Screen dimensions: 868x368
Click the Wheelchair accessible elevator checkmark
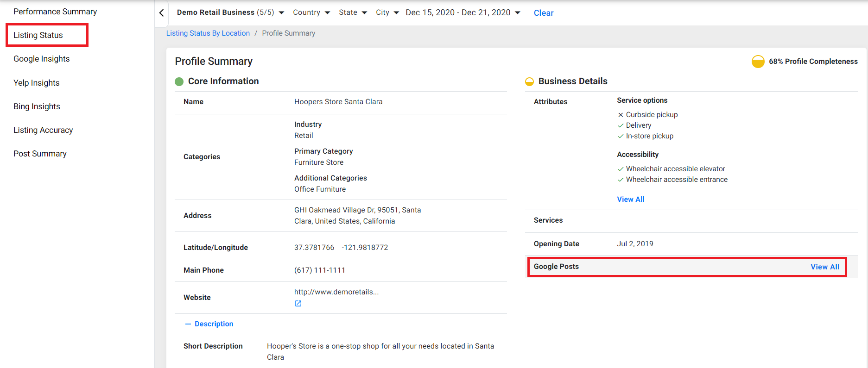point(621,169)
